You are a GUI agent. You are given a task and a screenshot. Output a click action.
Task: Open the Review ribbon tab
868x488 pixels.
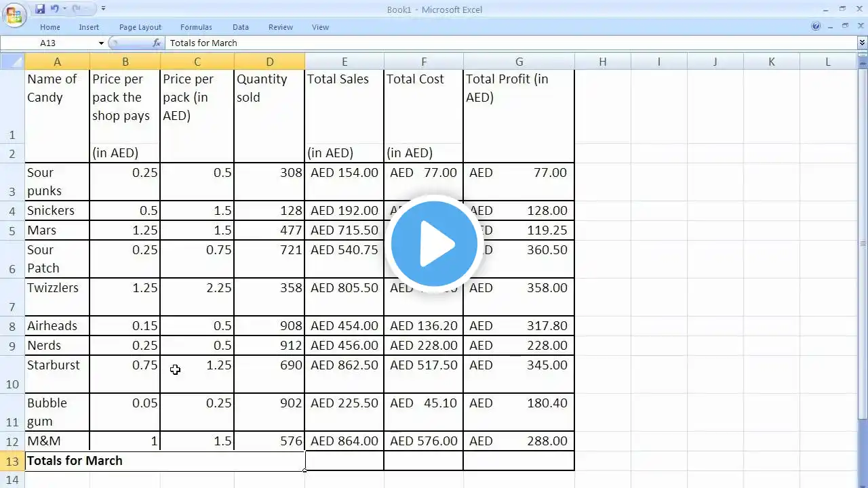[281, 27]
